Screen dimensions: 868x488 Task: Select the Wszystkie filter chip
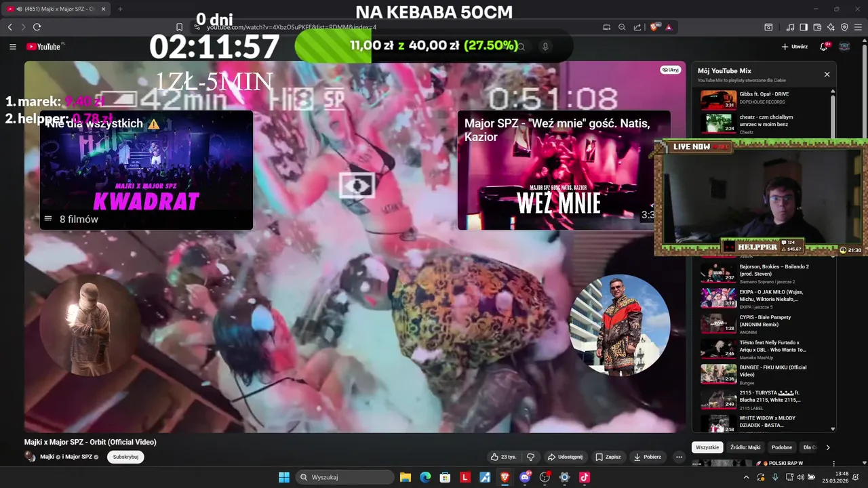tap(707, 447)
